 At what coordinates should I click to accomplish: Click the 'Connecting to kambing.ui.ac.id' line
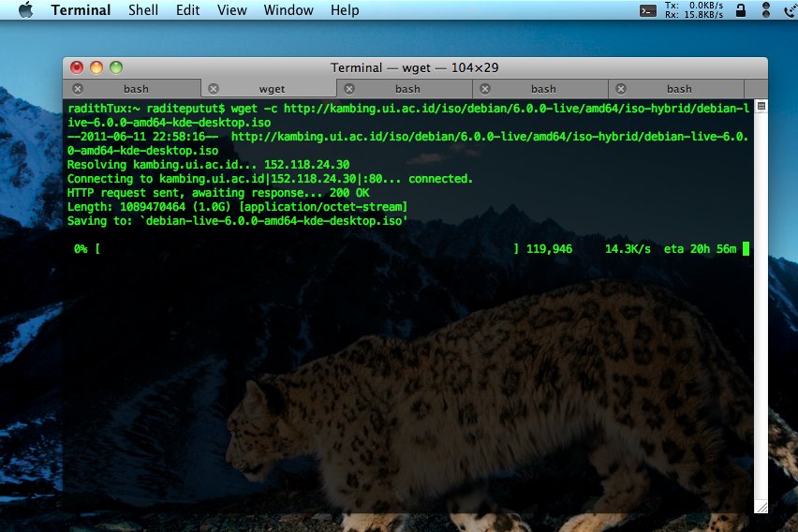click(x=271, y=179)
